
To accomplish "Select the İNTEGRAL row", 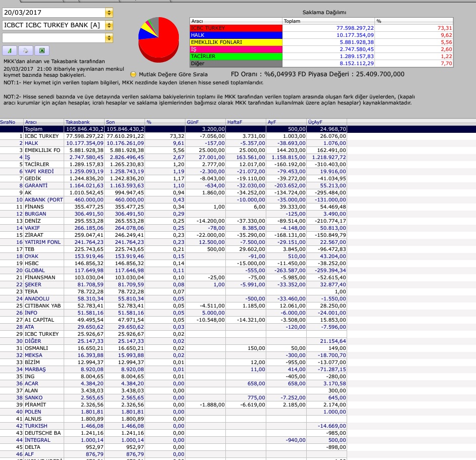I will [173, 440].
